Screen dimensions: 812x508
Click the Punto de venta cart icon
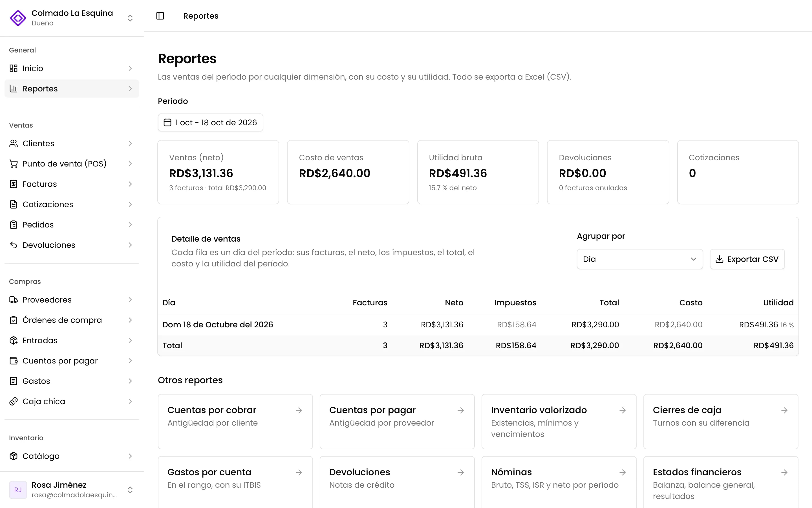tap(14, 164)
